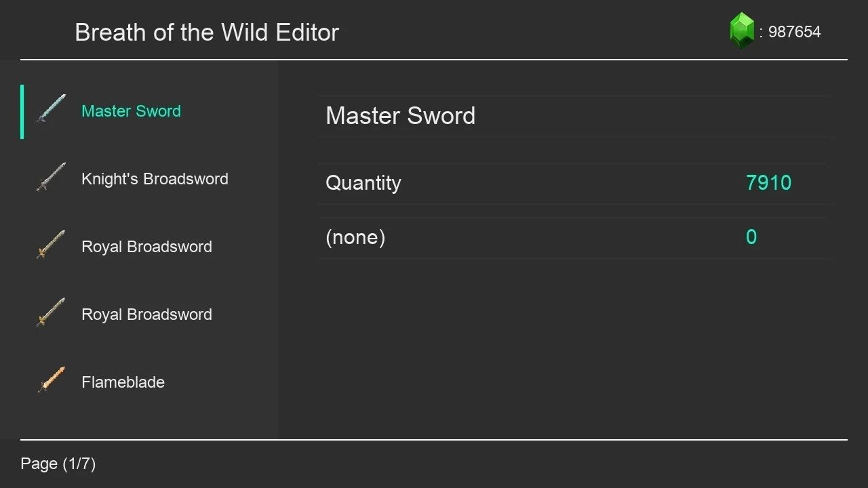Pick the Royal Broadsword icon directly above Flameblade
This screenshot has height=488, width=868.
point(51,312)
